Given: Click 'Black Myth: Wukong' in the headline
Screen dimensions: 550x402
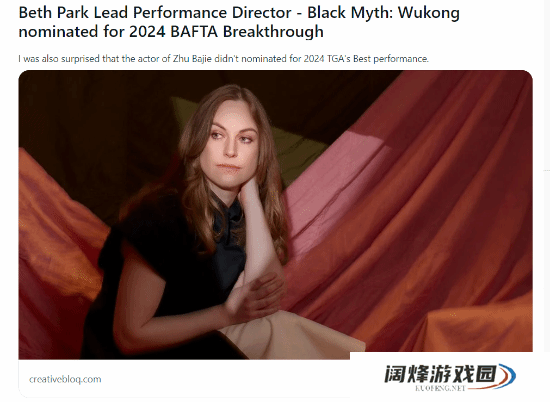Looking at the screenshot, I should (383, 13).
